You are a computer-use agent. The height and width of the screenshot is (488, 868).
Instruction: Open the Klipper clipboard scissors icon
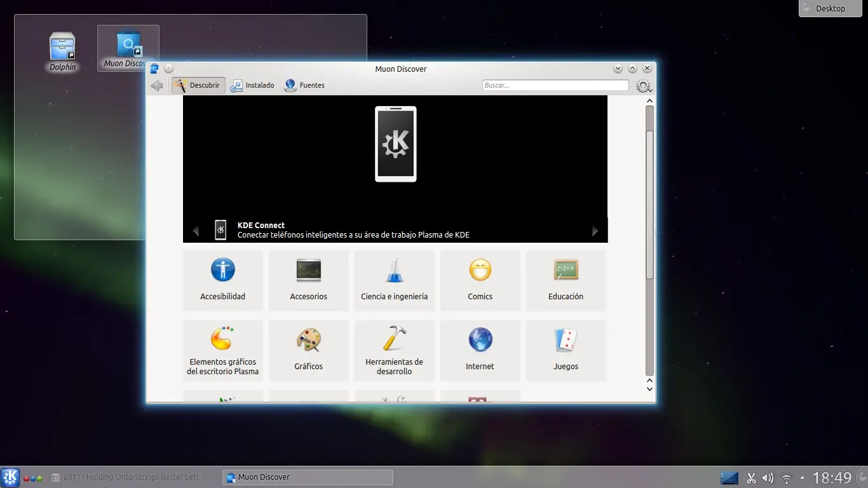pyautogui.click(x=751, y=478)
